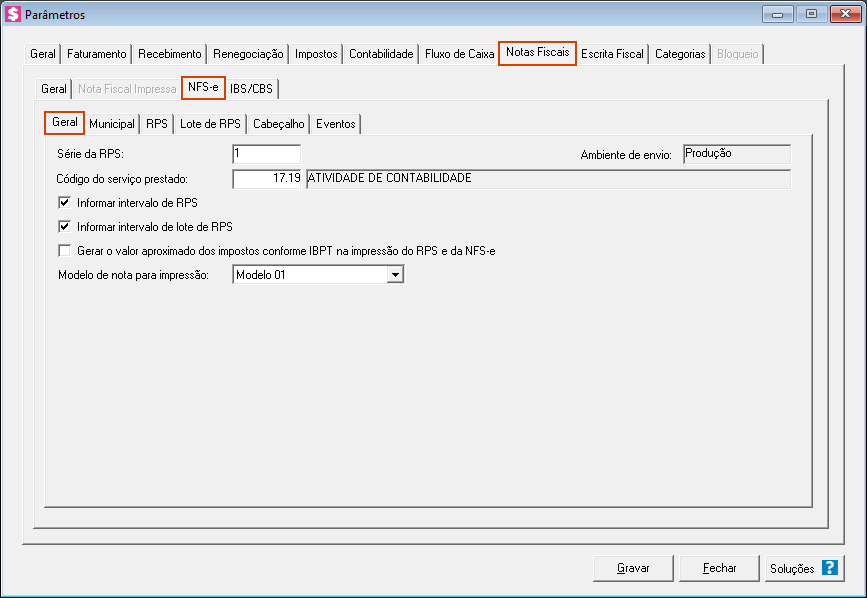Viewport: 867px width, 598px height.
Task: Enable IBPT approximate tax value checkbox
Action: click(65, 251)
